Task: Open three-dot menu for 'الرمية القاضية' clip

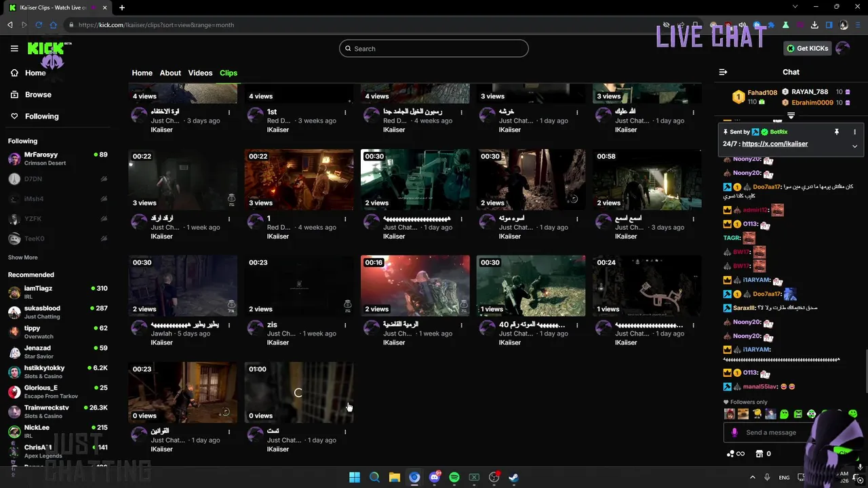Action: coord(461,325)
